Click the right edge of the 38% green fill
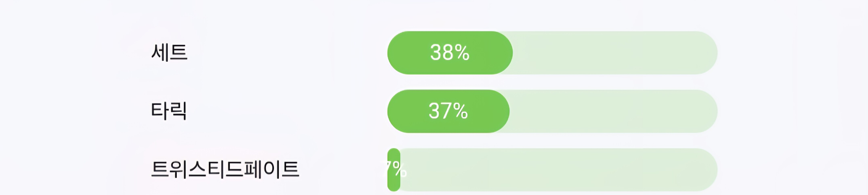Image resolution: width=868 pixels, height=195 pixels. pos(511,53)
